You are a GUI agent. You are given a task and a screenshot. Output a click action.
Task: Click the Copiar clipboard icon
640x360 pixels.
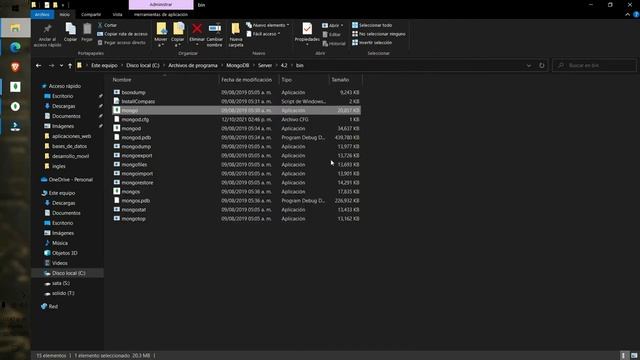70,32
